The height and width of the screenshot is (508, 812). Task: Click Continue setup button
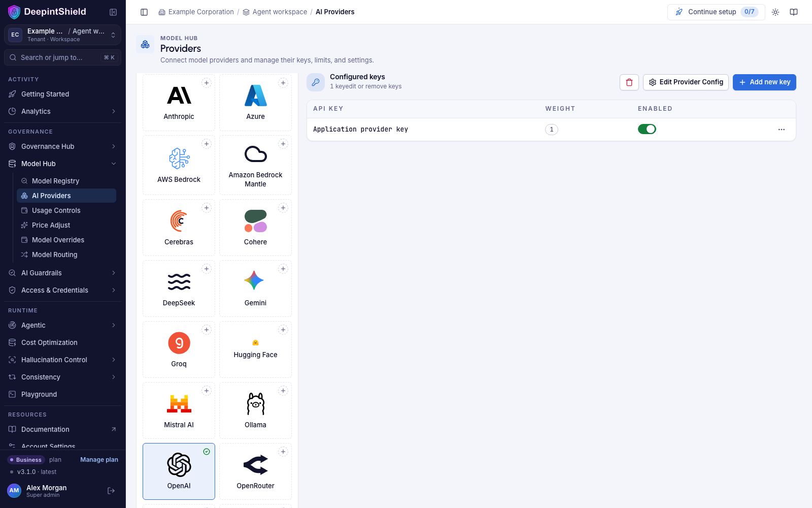pyautogui.click(x=716, y=12)
